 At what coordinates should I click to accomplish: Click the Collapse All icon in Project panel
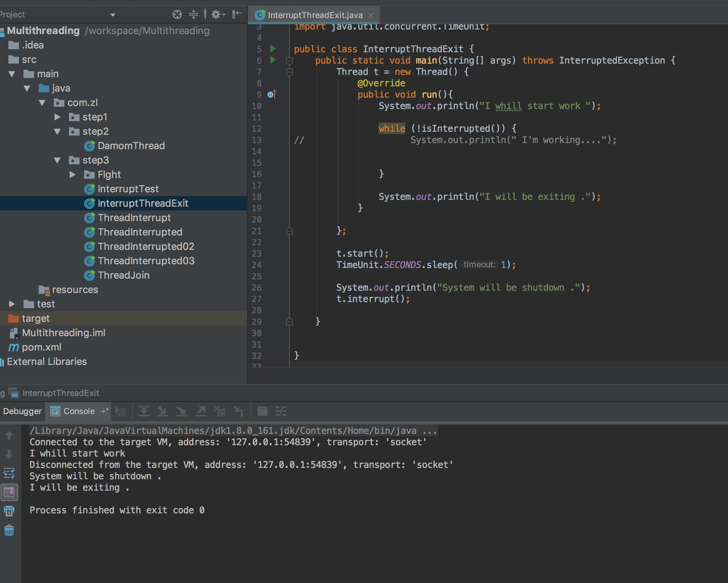tap(194, 14)
